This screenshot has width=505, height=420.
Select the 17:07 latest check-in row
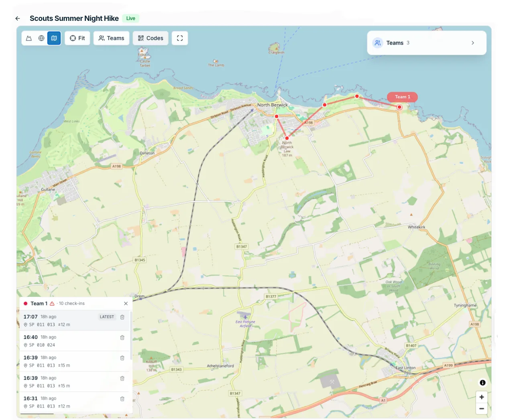pos(75,321)
